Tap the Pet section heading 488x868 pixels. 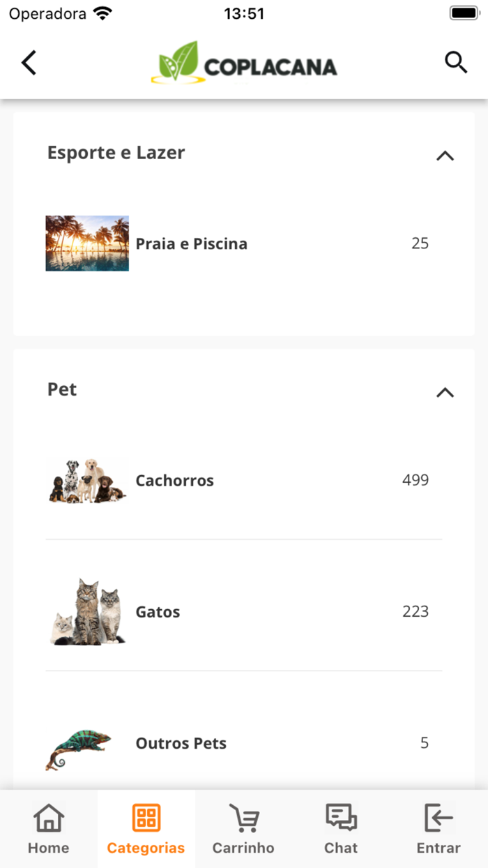tap(62, 389)
